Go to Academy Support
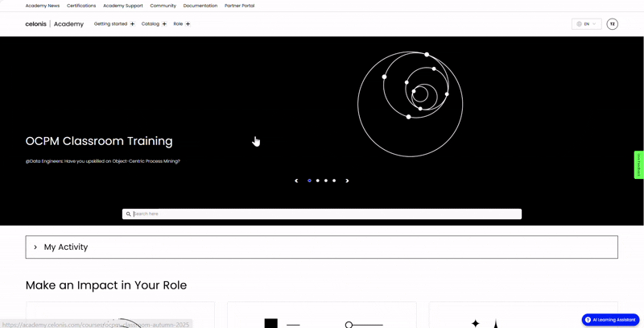The image size is (644, 328). pyautogui.click(x=123, y=6)
